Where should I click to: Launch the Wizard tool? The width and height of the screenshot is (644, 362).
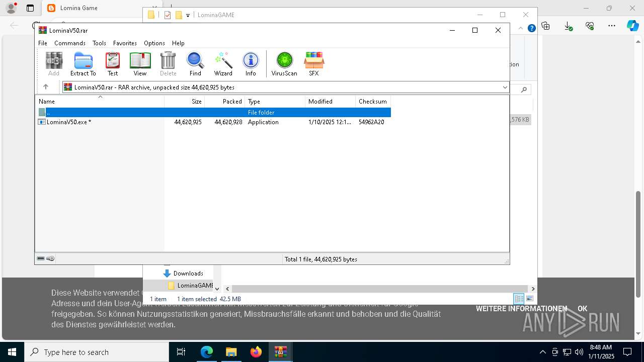coord(223,64)
